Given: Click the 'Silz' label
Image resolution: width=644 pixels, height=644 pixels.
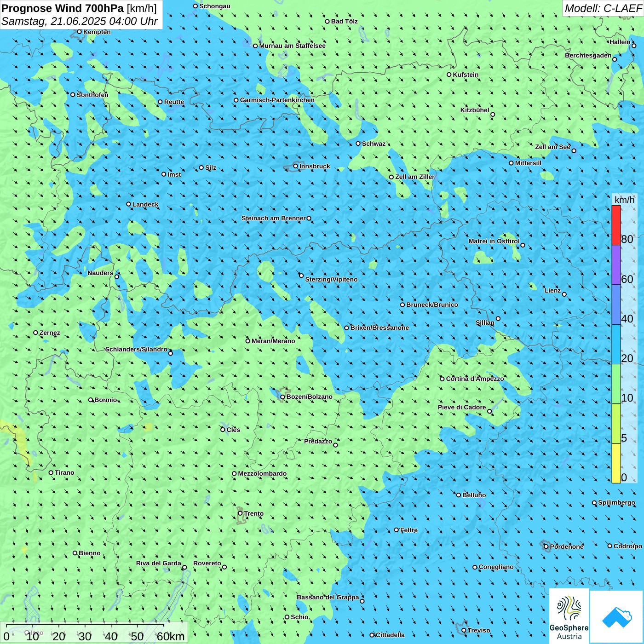Looking at the screenshot, I should point(211,167).
